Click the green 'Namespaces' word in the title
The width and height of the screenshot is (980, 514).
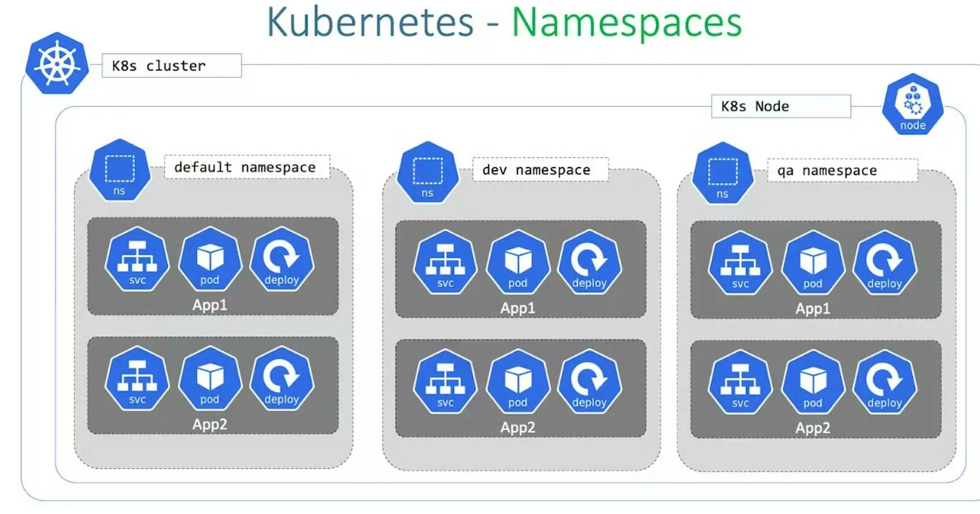click(627, 24)
